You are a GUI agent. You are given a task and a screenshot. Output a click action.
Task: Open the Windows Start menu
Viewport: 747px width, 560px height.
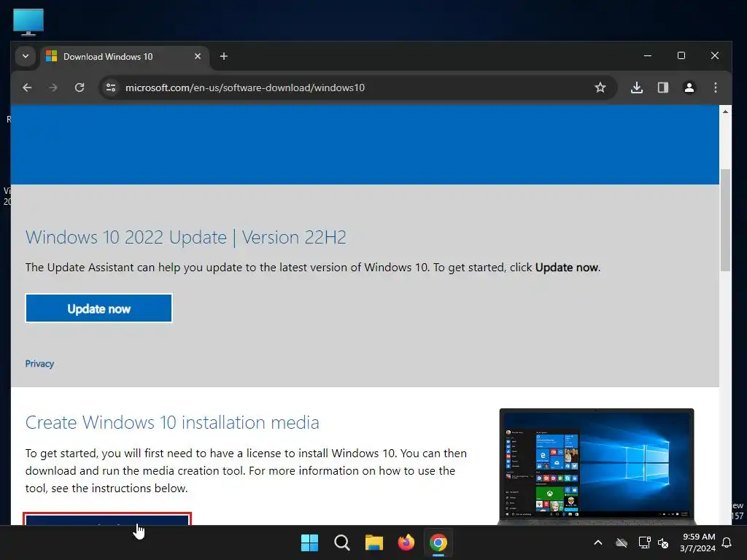[309, 542]
